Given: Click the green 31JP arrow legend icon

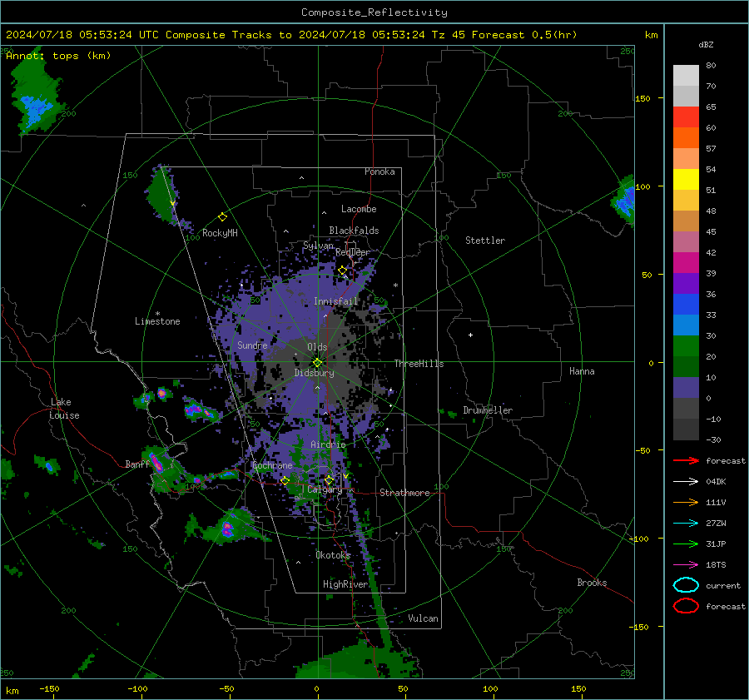Looking at the screenshot, I should [686, 544].
